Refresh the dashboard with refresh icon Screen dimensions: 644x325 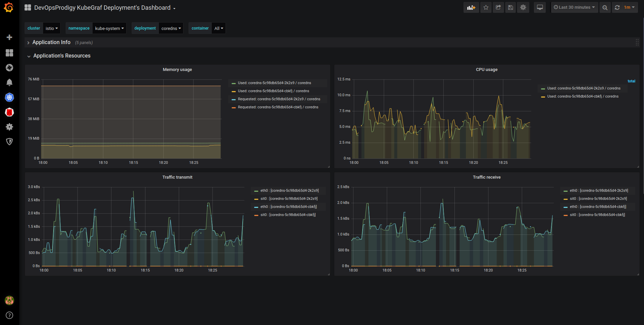617,7
